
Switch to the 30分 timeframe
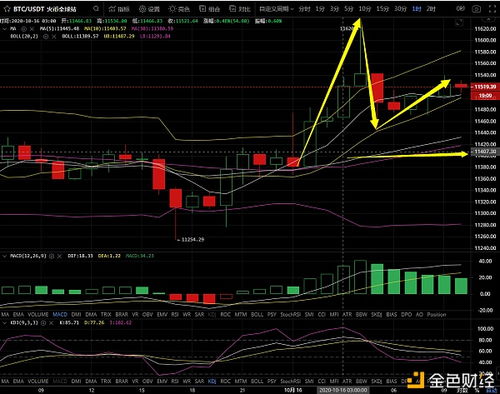click(400, 9)
